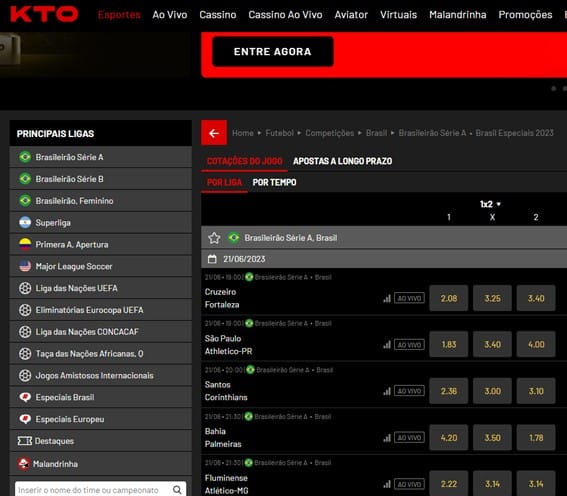Click speech bubble icon beside Especiais Brasil
The image size is (567, 496).
[25, 397]
